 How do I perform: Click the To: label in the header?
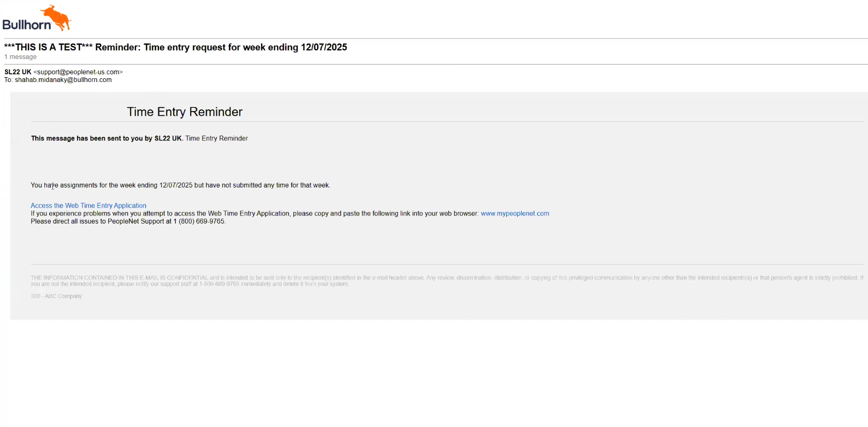click(x=8, y=80)
